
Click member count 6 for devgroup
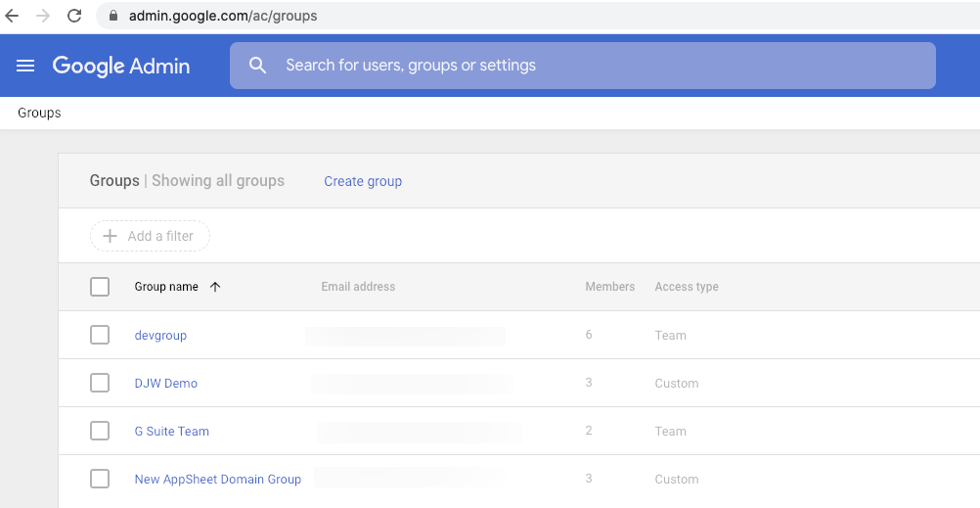[x=589, y=335]
